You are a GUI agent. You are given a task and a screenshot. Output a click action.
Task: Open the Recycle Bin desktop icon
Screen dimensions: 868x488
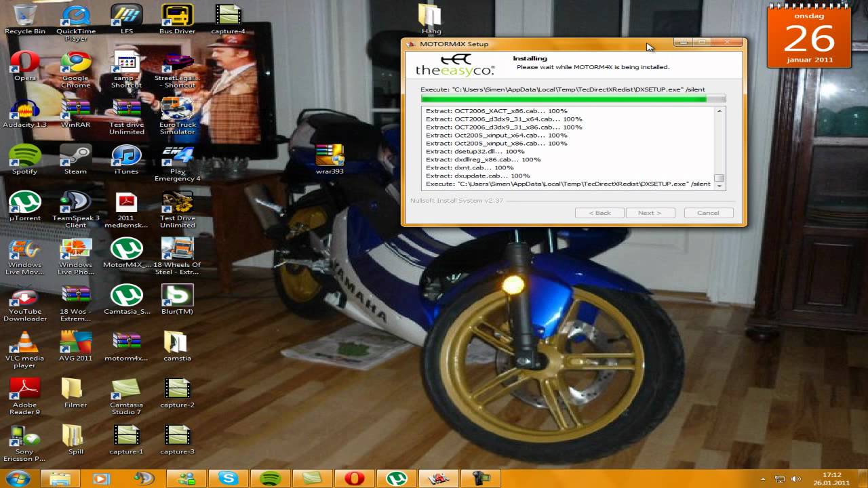tap(25, 19)
